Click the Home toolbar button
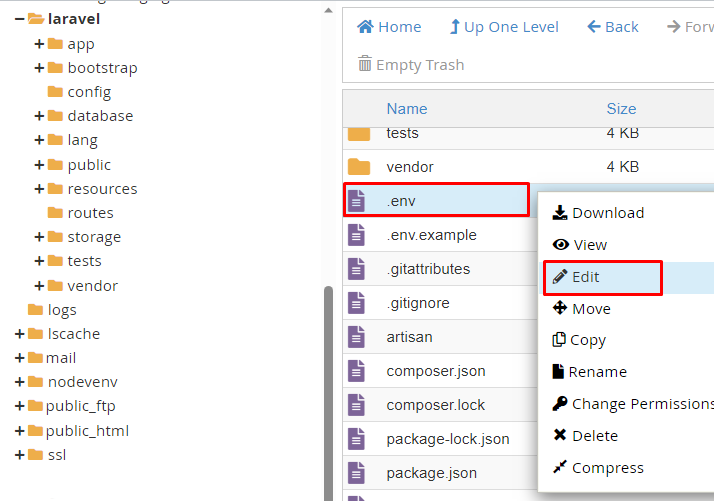This screenshot has height=501, width=714. click(389, 27)
